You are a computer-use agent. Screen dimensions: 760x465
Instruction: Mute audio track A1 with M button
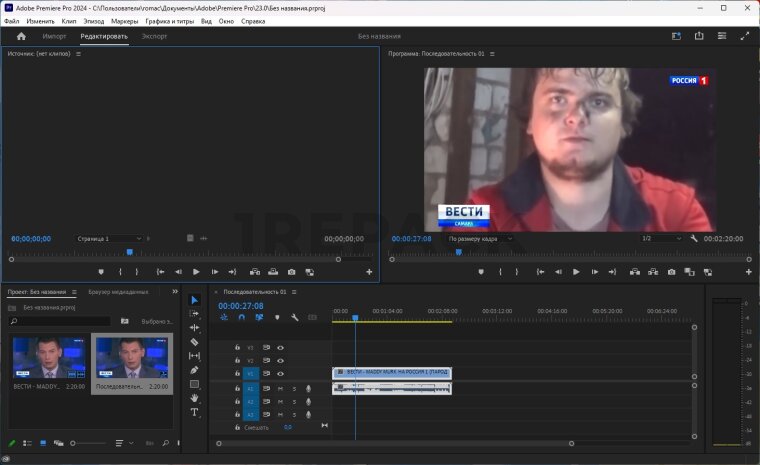(280, 388)
